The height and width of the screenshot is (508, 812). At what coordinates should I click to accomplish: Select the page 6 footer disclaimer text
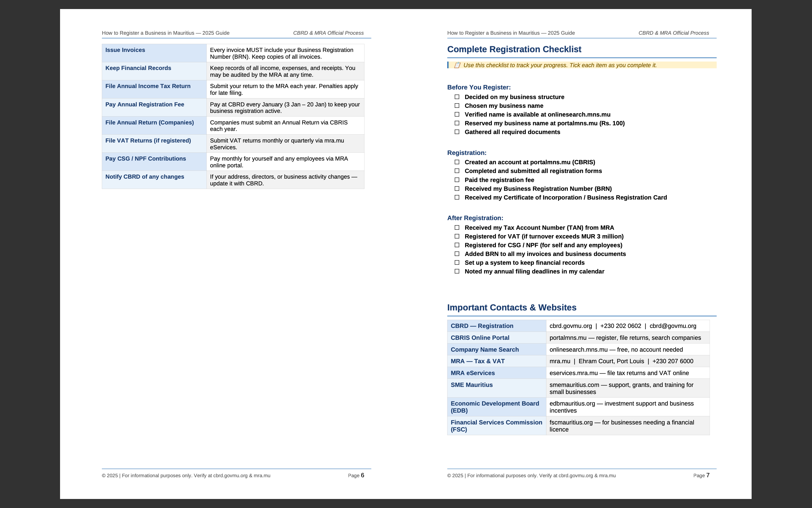pos(186,476)
